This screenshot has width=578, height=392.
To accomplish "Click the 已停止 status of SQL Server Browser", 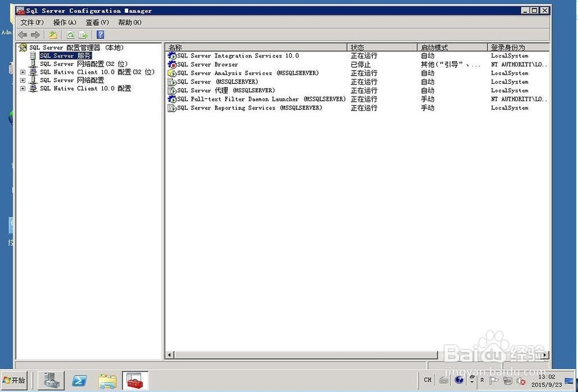I will pos(361,65).
